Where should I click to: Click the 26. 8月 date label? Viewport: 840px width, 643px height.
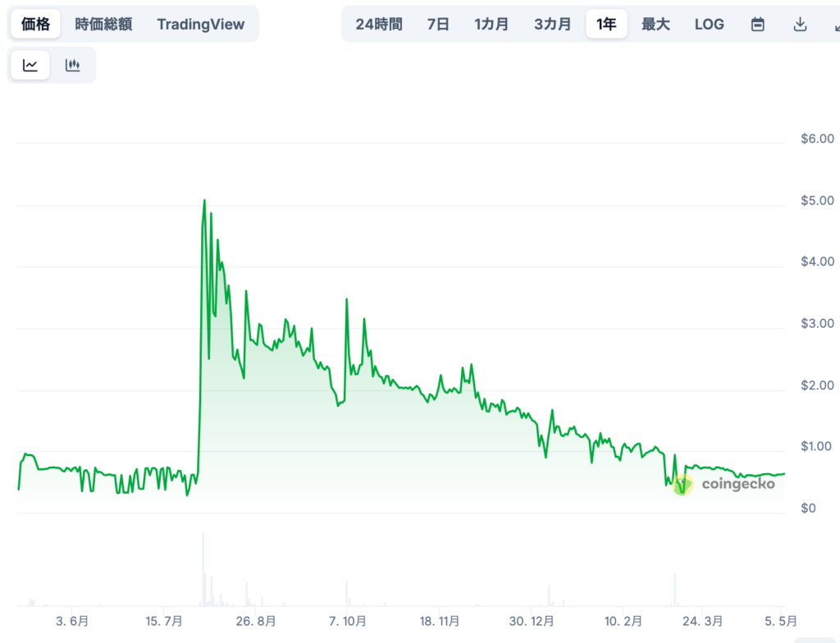click(x=256, y=621)
